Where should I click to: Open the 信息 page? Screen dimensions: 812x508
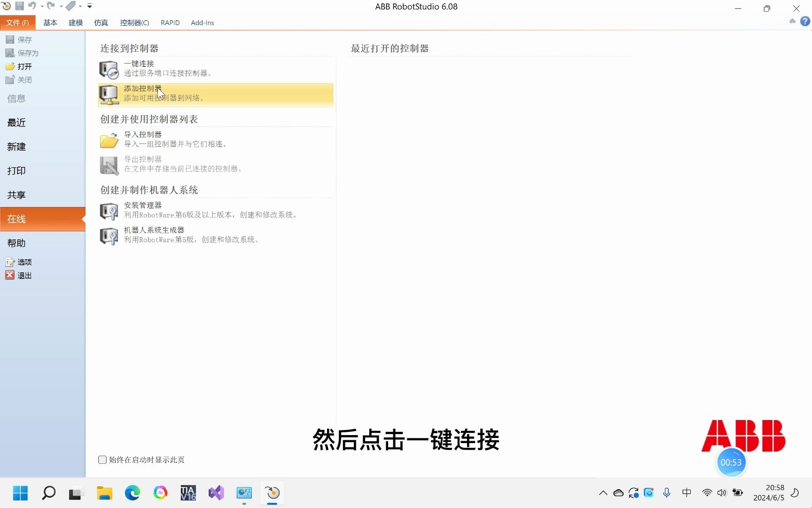pos(16,98)
